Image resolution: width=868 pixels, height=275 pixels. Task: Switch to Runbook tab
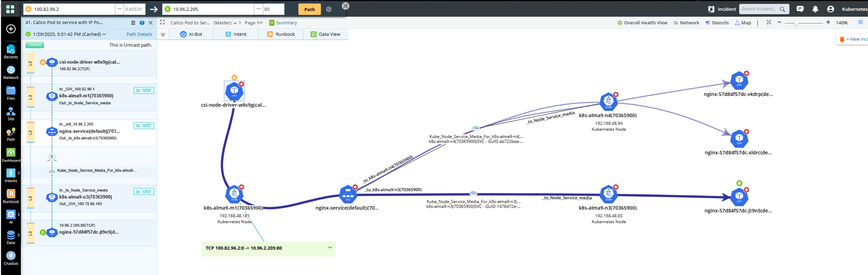281,34
